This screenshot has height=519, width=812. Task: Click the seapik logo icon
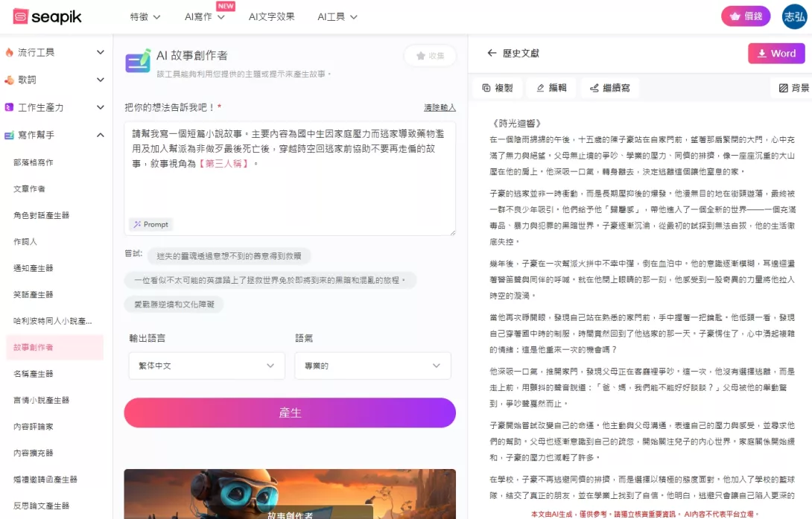21,16
